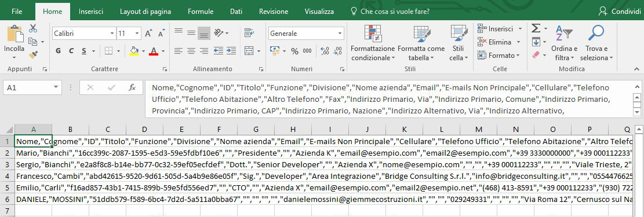Cut selection with the scissors icon
644x217 pixels.
coord(33,28)
